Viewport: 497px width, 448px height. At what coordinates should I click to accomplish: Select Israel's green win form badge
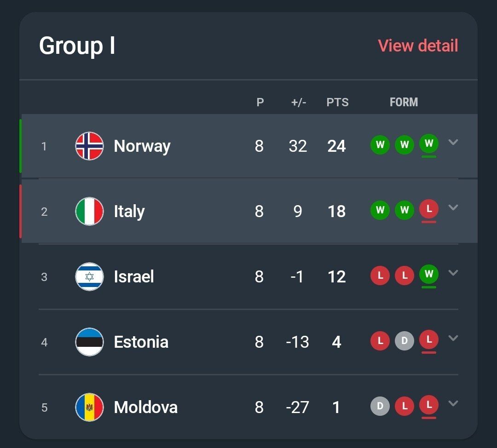coord(429,275)
